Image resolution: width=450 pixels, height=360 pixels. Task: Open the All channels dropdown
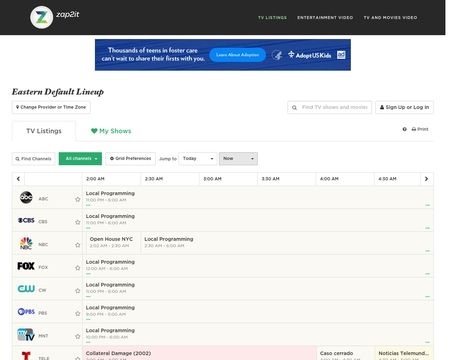(80, 159)
